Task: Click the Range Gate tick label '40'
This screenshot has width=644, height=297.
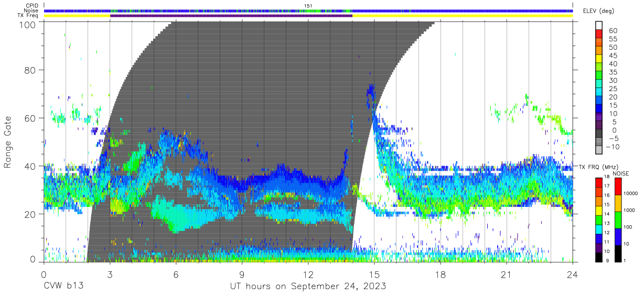Action: pyautogui.click(x=31, y=166)
